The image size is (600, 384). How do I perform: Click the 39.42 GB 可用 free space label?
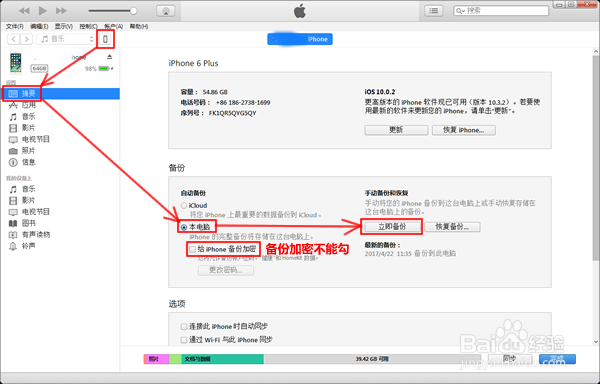(372, 359)
